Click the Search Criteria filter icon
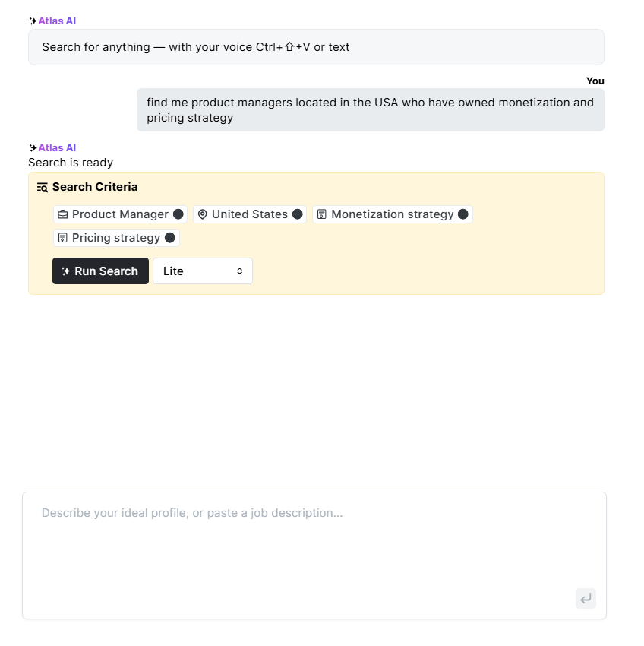Image resolution: width=644 pixels, height=646 pixels. tap(42, 187)
